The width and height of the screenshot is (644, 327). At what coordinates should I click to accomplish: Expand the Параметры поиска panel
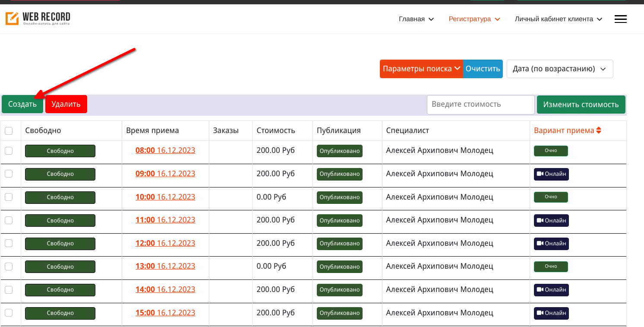[x=421, y=69]
